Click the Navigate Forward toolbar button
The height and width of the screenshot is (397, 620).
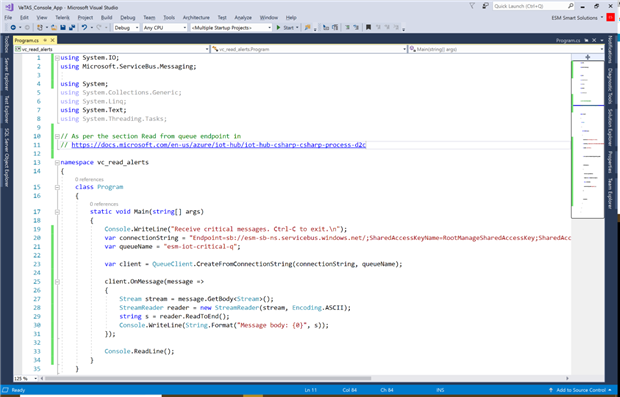coord(27,28)
